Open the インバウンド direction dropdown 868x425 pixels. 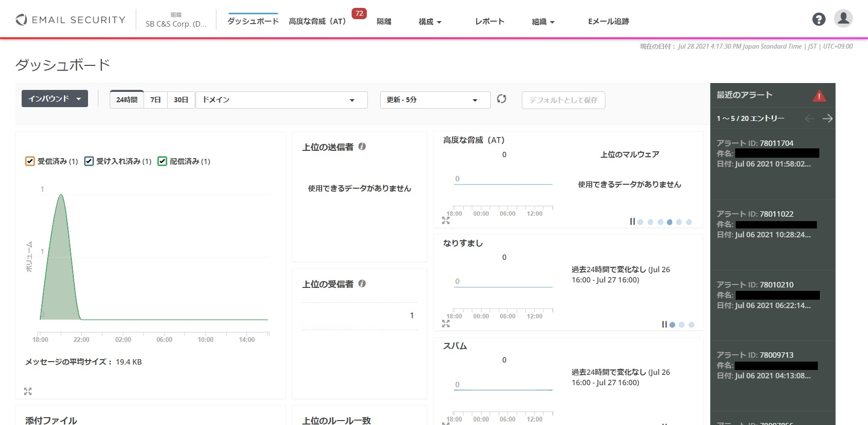click(x=55, y=98)
